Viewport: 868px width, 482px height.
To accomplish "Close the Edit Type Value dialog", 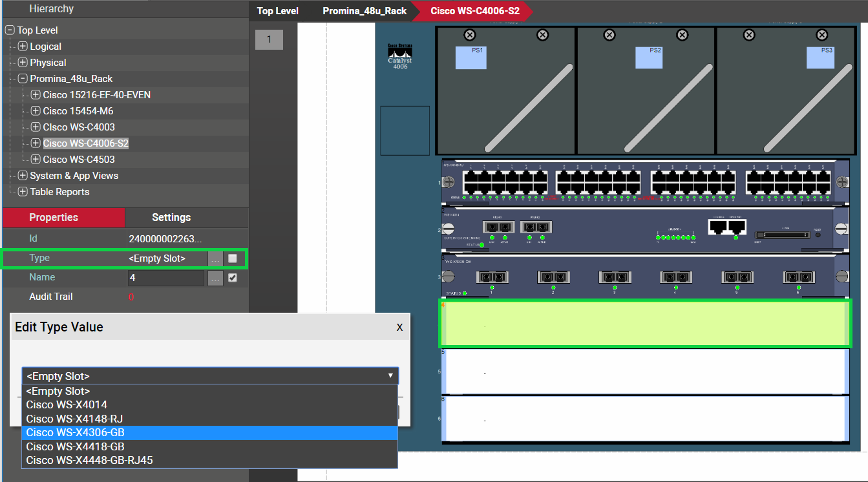I will pos(399,328).
